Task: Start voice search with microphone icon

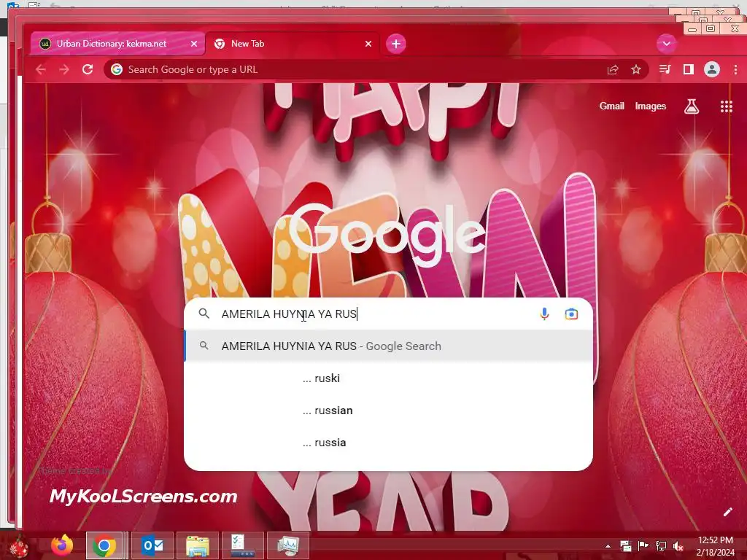Action: pyautogui.click(x=544, y=314)
